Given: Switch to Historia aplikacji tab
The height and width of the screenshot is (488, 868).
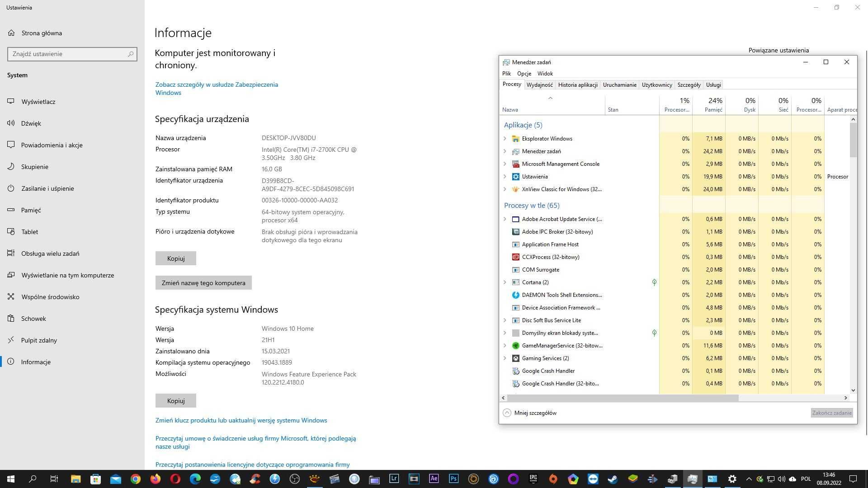Looking at the screenshot, I should [578, 85].
